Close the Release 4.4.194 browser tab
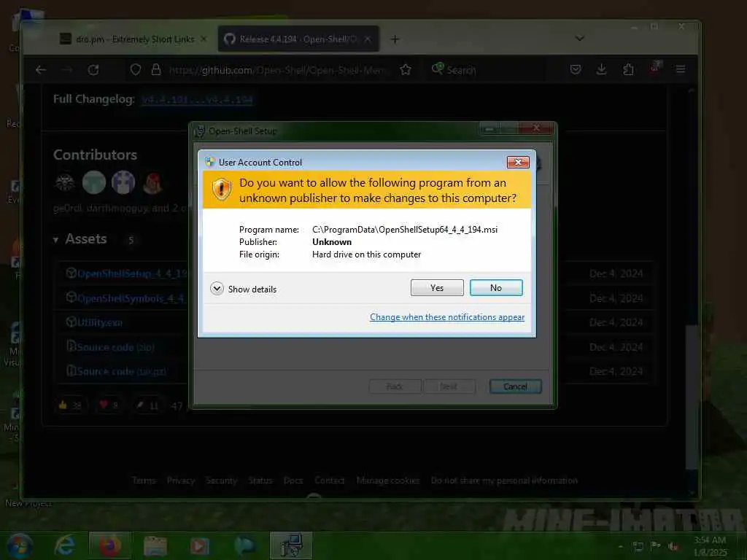 pyautogui.click(x=368, y=39)
